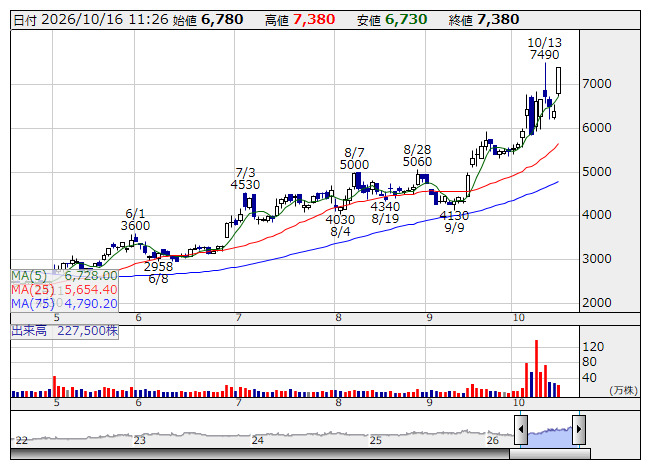Image resolution: width=653 pixels, height=470 pixels.
Task: Click the 始値 6,780 opening price
Action: (208, 20)
